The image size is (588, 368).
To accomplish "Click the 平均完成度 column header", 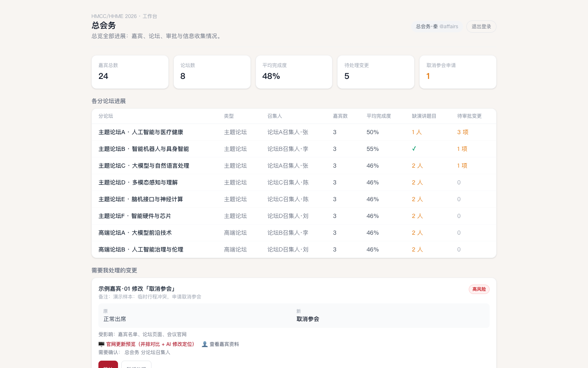I will coord(379,116).
